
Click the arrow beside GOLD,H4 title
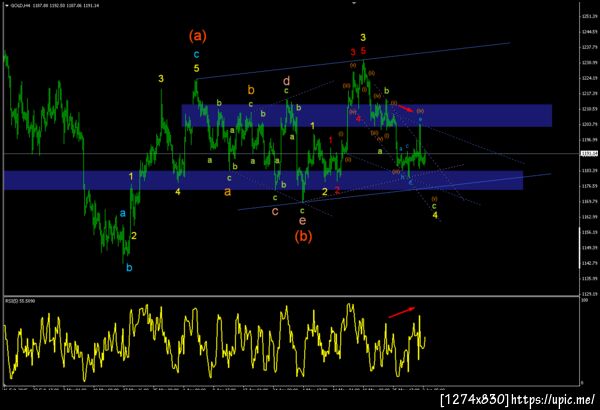[x=7, y=6]
